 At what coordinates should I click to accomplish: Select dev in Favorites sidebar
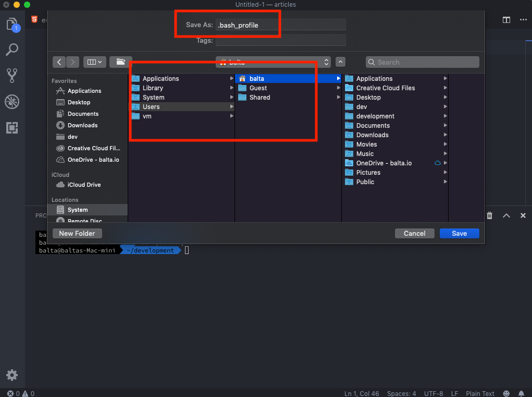coord(88,137)
